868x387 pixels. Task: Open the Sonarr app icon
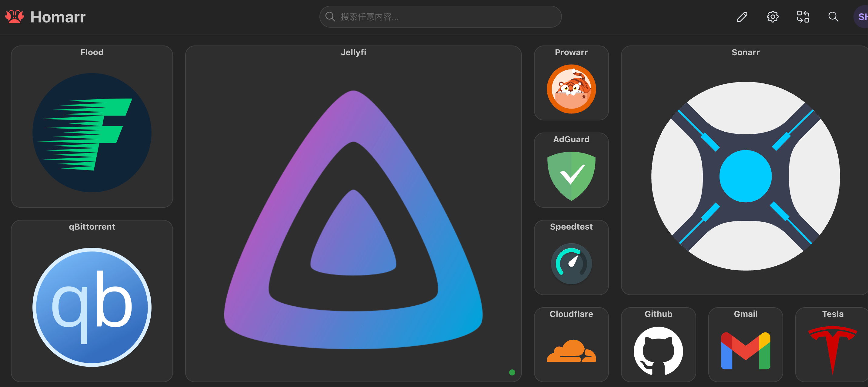point(745,176)
